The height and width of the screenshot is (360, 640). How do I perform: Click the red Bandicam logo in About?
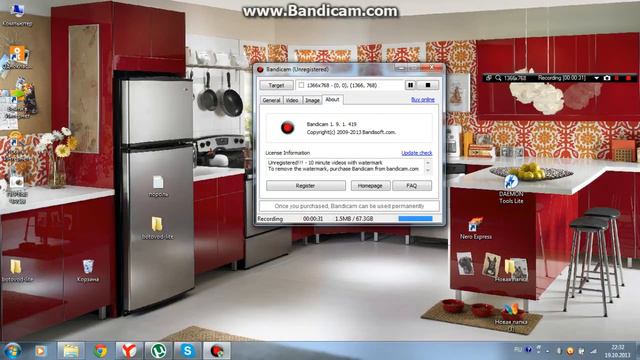(287, 127)
